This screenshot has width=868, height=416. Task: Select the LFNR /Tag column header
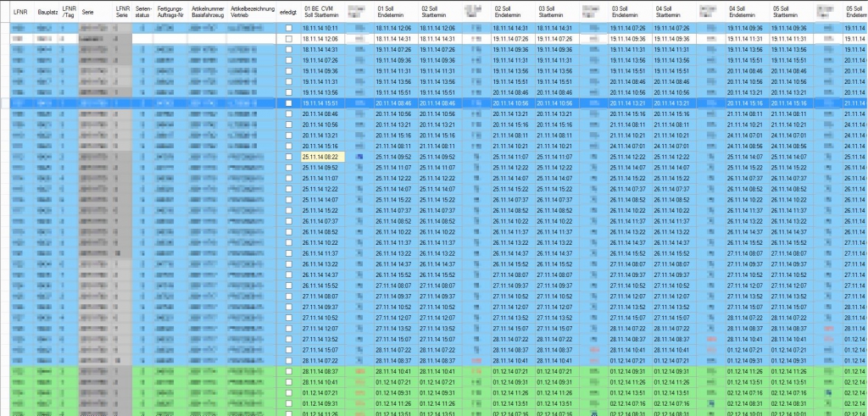point(70,12)
